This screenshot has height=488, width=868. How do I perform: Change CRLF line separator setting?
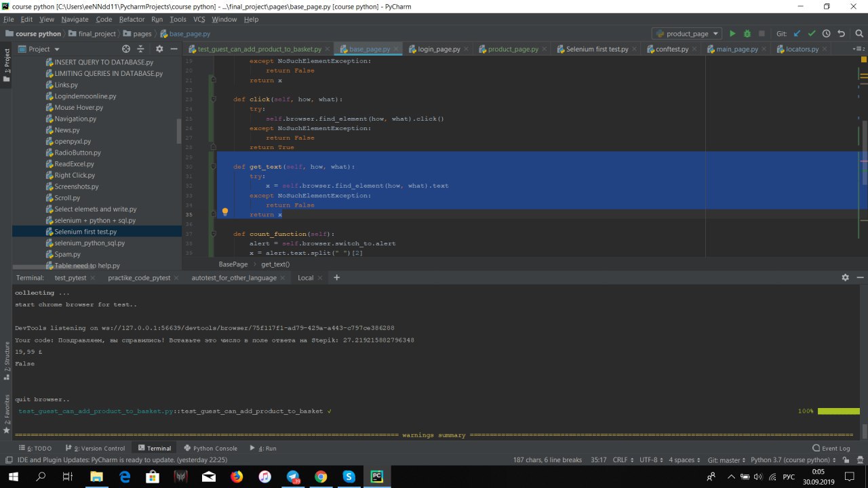coord(624,460)
